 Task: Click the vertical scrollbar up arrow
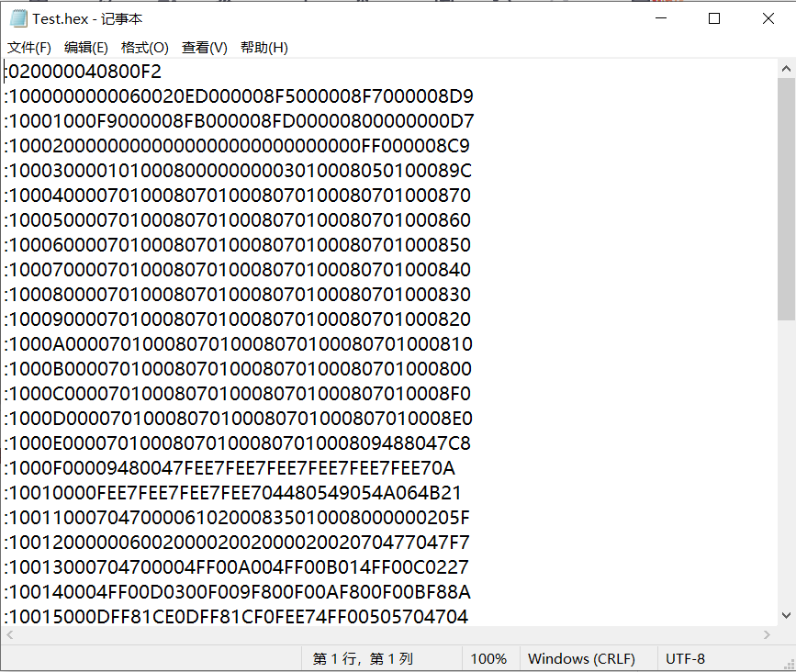tap(786, 69)
